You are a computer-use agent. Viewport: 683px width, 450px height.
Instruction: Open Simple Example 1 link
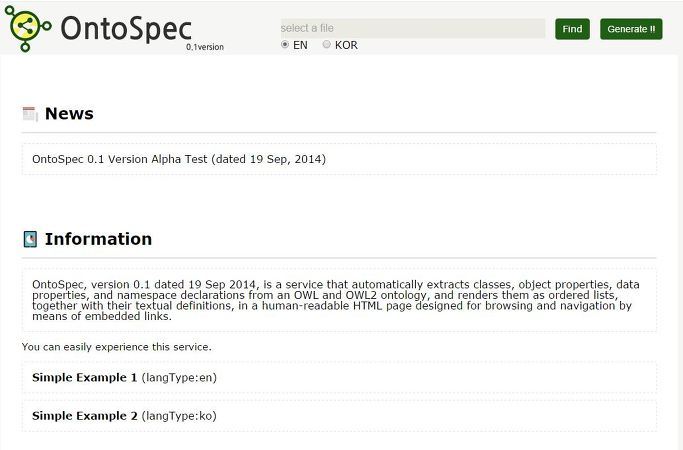click(x=85, y=377)
